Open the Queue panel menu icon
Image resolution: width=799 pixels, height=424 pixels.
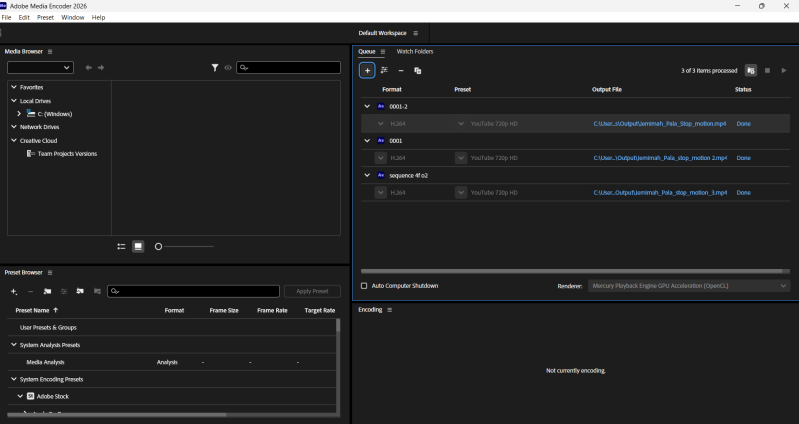point(383,51)
